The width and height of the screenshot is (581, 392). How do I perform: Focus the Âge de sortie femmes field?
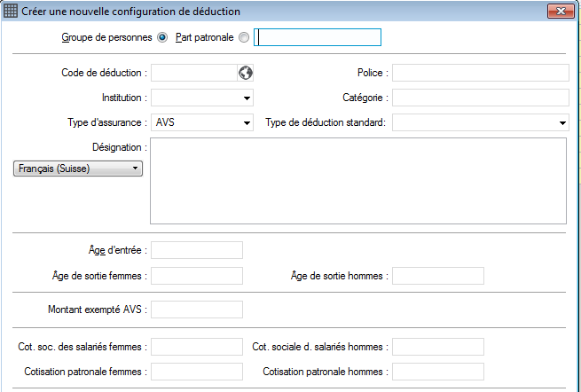point(197,276)
